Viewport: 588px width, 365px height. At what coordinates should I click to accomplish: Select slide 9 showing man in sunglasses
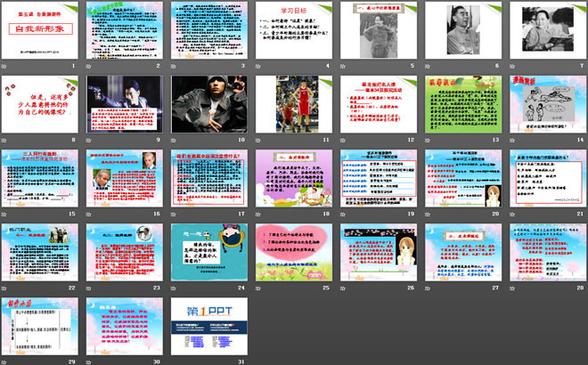pos(126,106)
